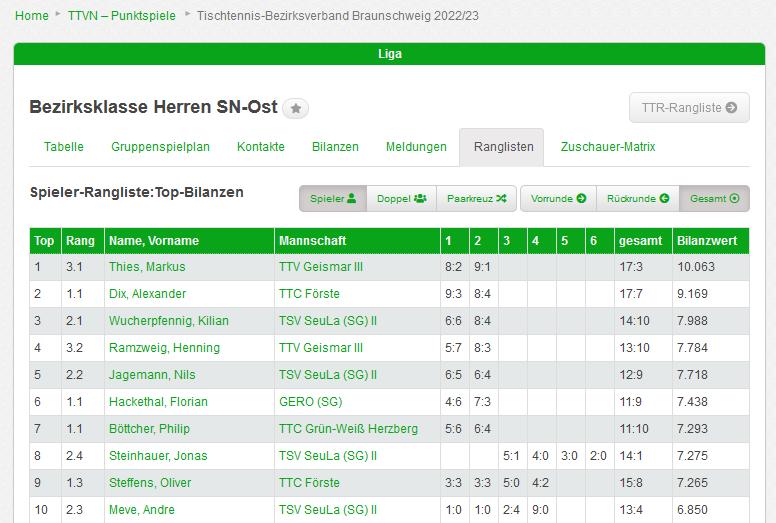
Task: Open player Thies, Markus
Action: tap(147, 267)
